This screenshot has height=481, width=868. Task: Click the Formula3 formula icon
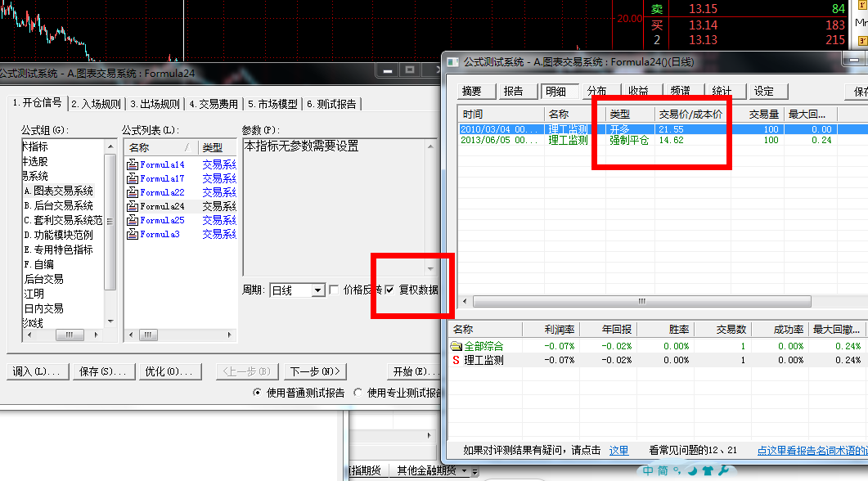(x=133, y=234)
